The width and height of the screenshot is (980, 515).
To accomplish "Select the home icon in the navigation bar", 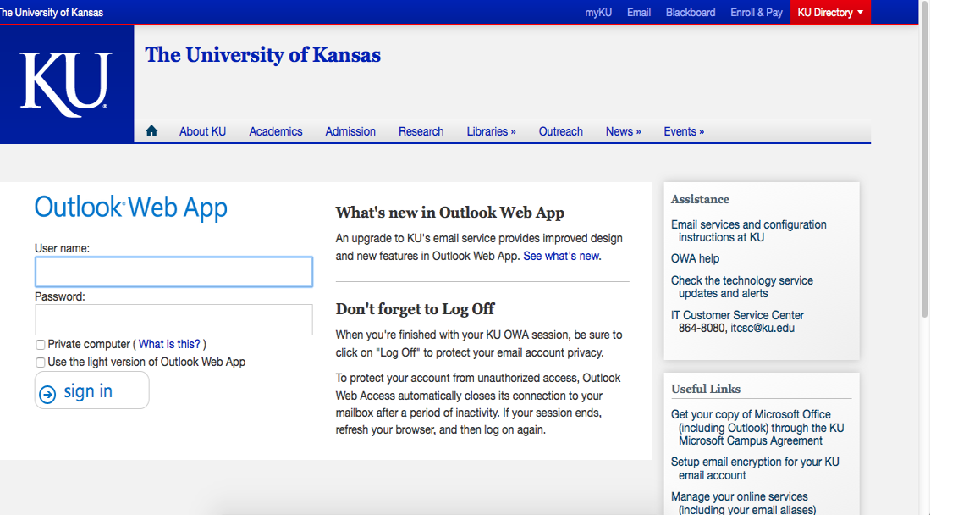I will [x=151, y=130].
